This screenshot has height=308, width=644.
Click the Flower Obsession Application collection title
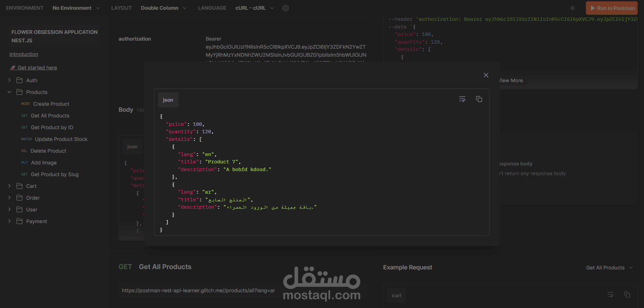[x=54, y=36]
